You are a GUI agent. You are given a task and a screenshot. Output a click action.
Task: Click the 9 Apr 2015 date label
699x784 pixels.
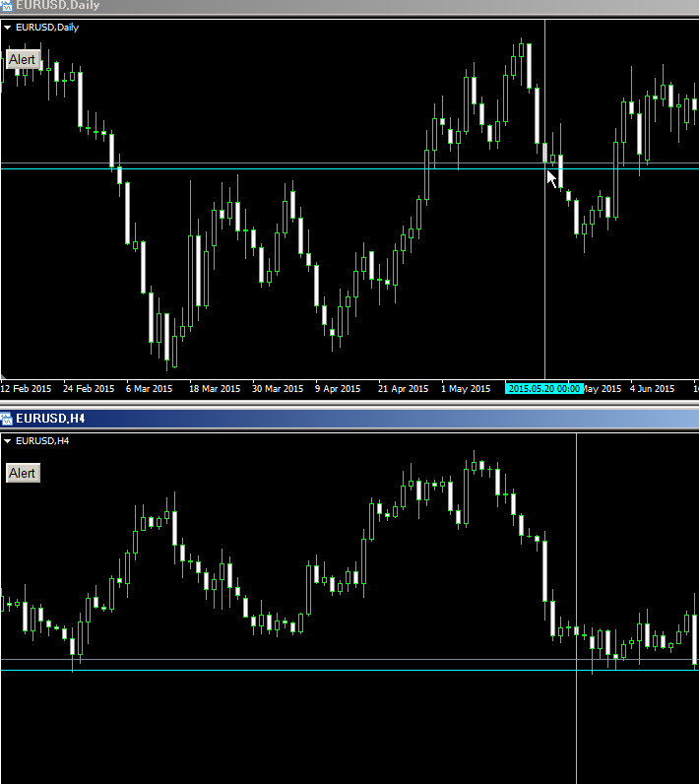tap(338, 388)
